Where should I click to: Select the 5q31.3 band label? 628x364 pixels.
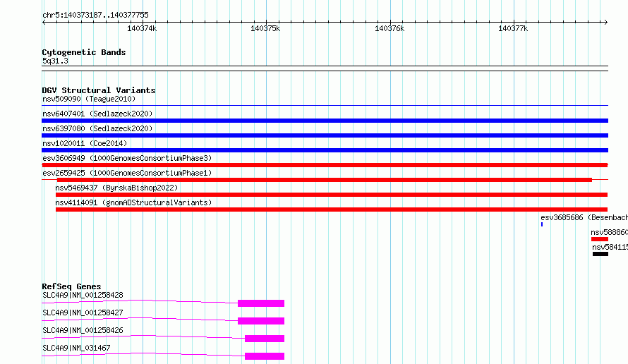[55, 61]
